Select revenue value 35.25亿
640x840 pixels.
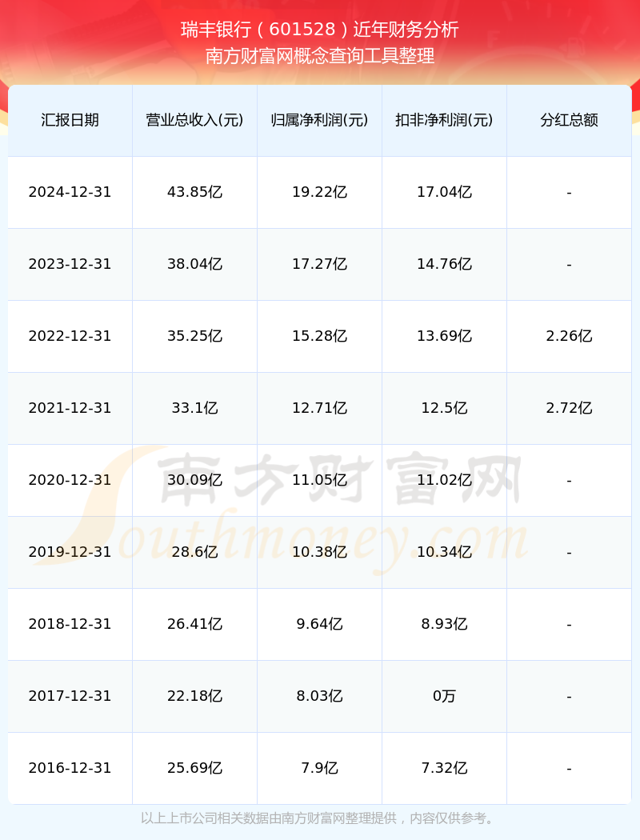pos(195,336)
